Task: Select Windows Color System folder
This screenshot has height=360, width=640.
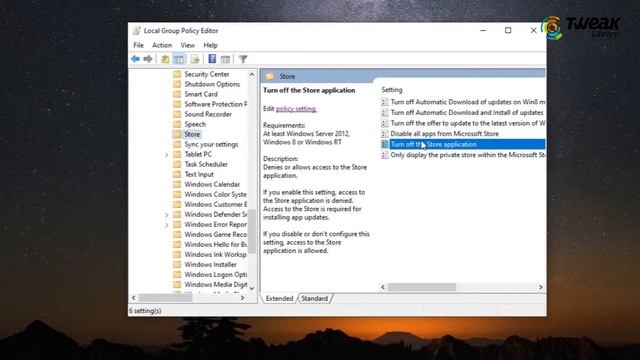Action: click(216, 195)
